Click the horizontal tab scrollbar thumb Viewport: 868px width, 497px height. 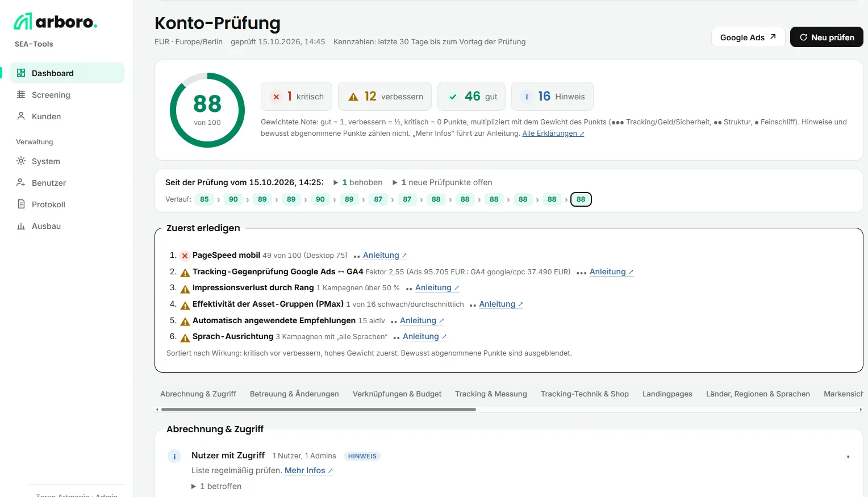(318, 410)
